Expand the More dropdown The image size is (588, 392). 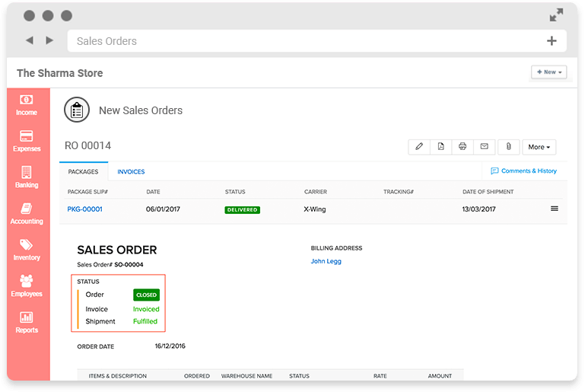539,147
